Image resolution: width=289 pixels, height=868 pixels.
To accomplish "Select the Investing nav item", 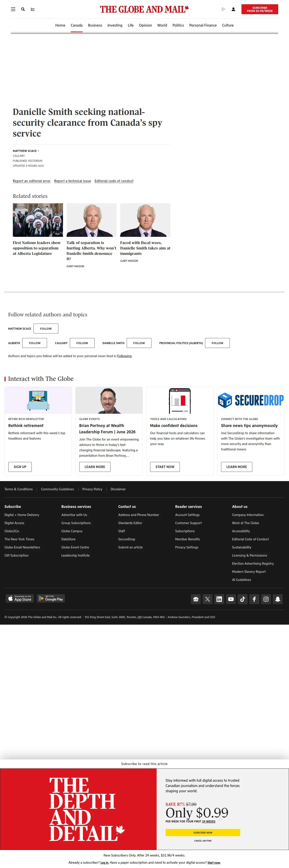I will [115, 25].
